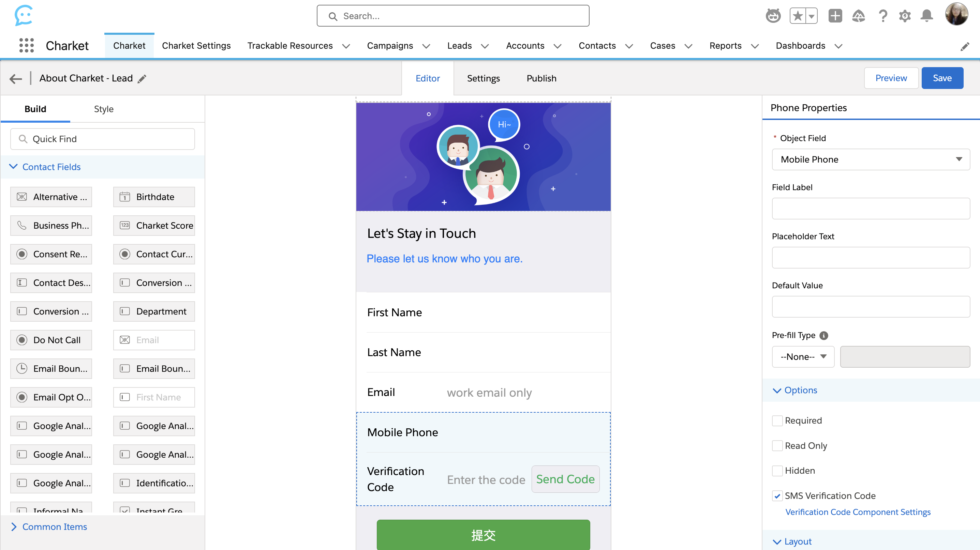Open the Pre-fill Type --None-- dropdown
Viewport: 980px width, 550px height.
click(803, 356)
